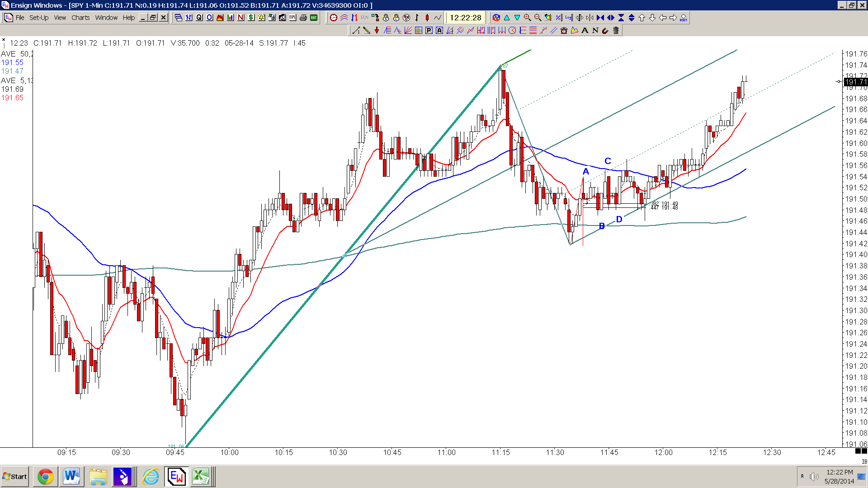The height and width of the screenshot is (488, 868).
Task: Toggle the Log scale icon
Action: coord(569,18)
